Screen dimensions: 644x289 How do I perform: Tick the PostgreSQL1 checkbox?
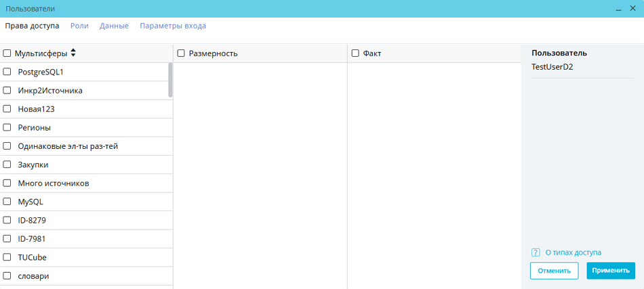click(x=7, y=72)
